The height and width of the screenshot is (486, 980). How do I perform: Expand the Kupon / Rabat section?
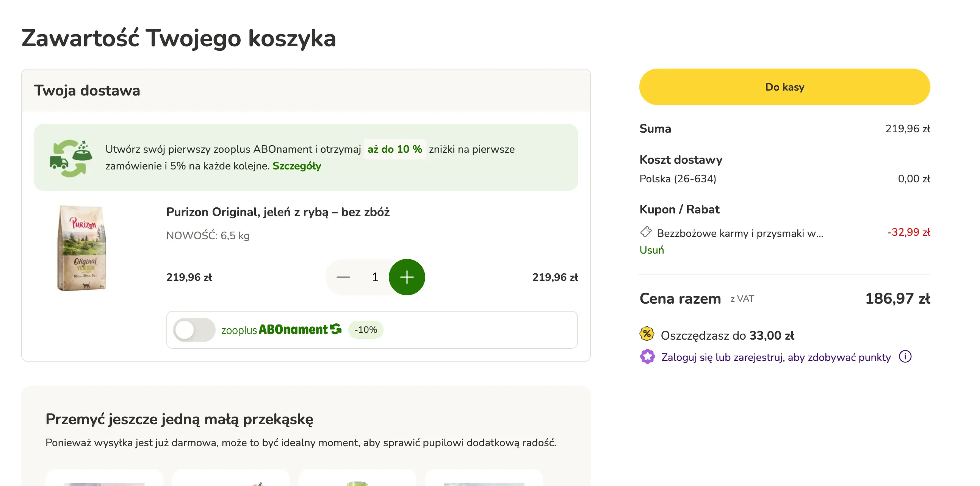pos(679,209)
